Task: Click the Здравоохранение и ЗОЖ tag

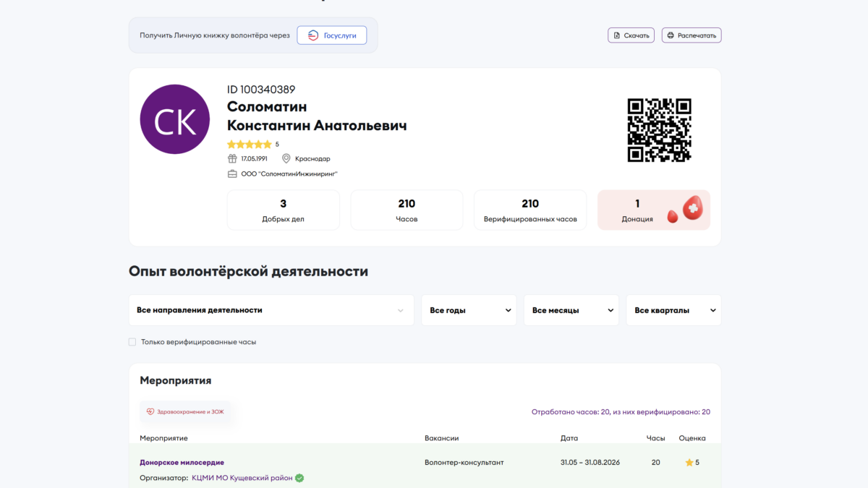Action: tap(187, 412)
